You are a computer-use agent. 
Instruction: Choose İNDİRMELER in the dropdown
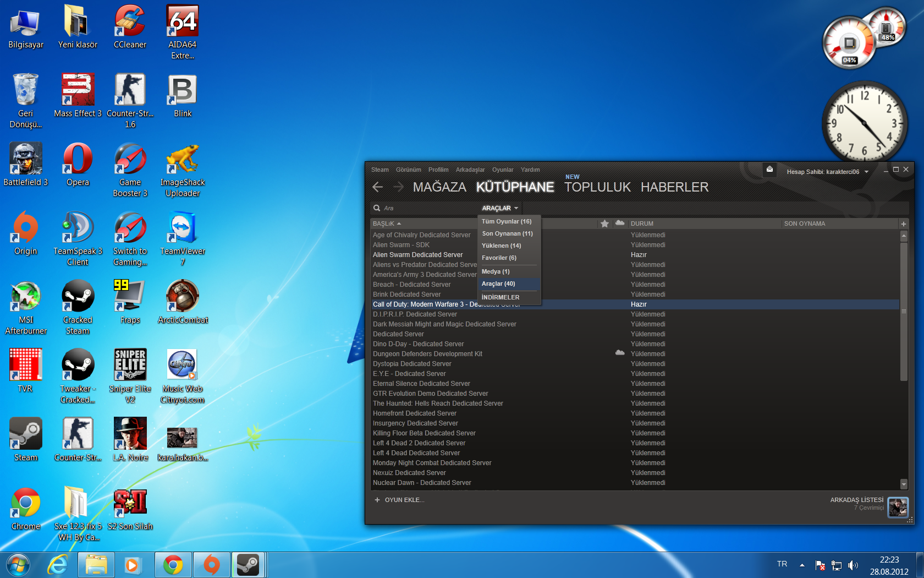501,297
